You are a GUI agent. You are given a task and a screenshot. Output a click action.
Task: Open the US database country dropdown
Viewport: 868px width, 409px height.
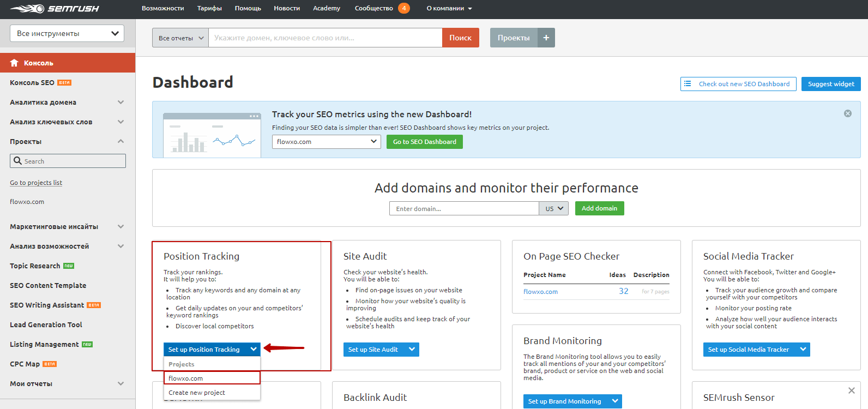pos(554,208)
